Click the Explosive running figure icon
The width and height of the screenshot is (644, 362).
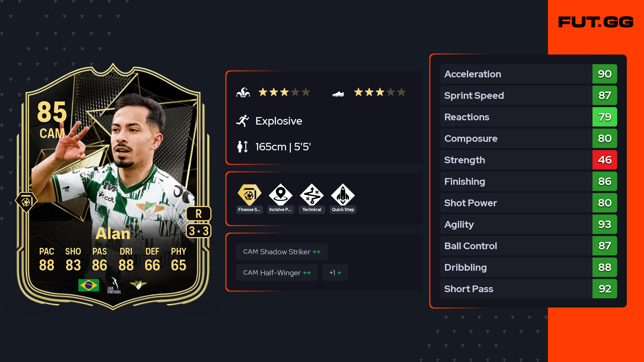[x=243, y=121]
